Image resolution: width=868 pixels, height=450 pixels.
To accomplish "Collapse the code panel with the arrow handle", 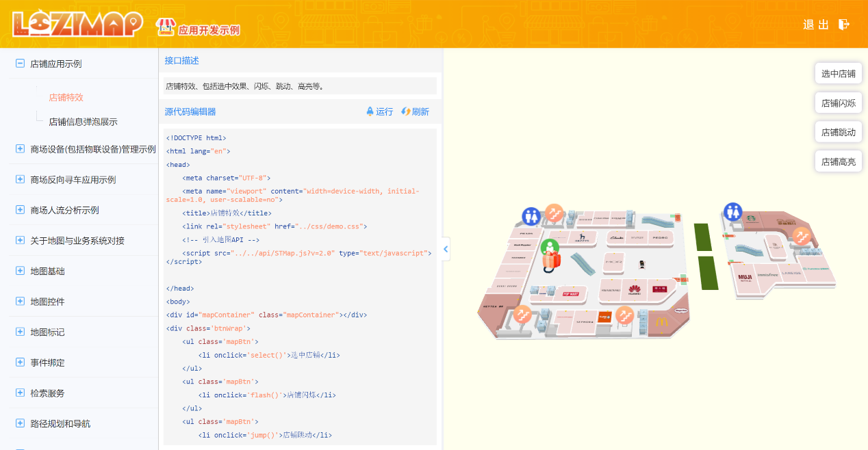I will click(446, 249).
